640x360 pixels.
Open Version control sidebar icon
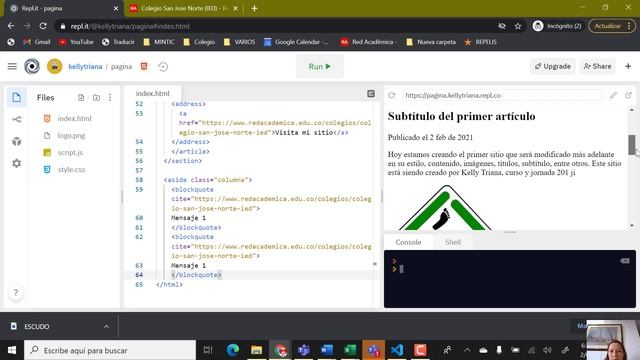click(16, 119)
